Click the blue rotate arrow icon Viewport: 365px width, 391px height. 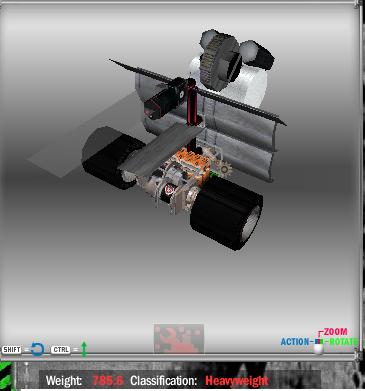37,349
